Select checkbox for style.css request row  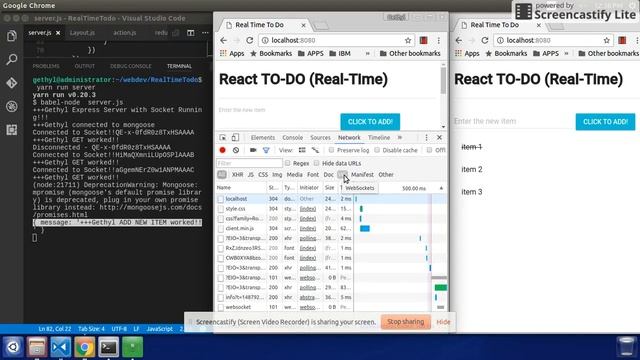coord(221,209)
